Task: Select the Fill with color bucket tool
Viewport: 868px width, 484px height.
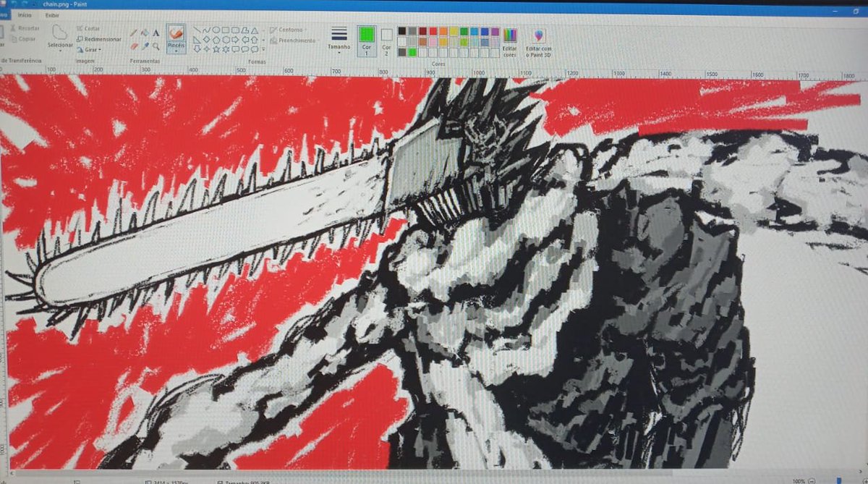Action: (145, 33)
